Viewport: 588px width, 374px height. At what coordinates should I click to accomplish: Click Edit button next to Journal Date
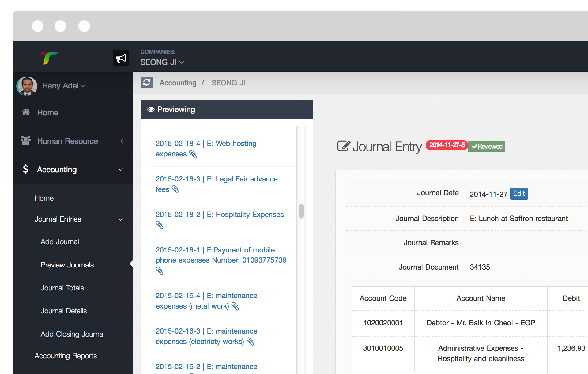519,193
